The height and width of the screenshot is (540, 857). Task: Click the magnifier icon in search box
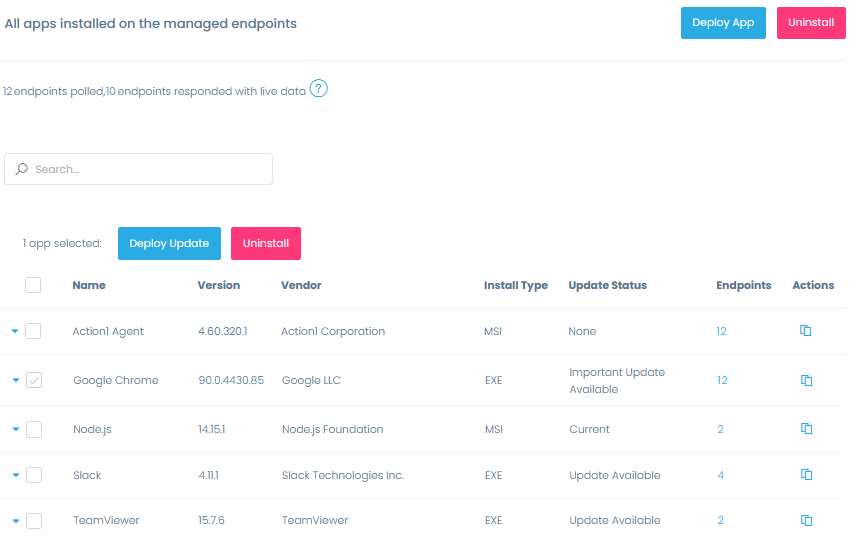point(21,169)
